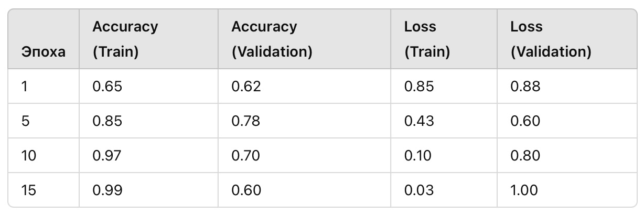The width and height of the screenshot is (644, 214).
Task: Click the Accuracy (Train) column header
Action: click(x=125, y=39)
